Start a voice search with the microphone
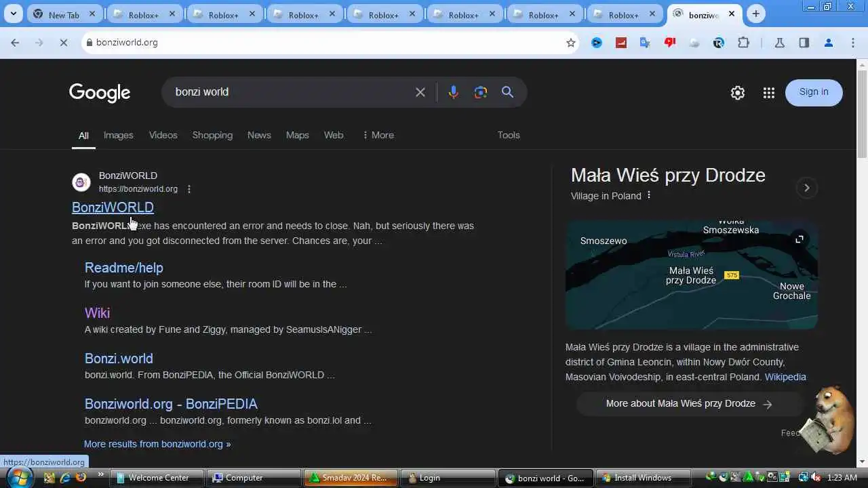868x488 pixels. coord(454,92)
